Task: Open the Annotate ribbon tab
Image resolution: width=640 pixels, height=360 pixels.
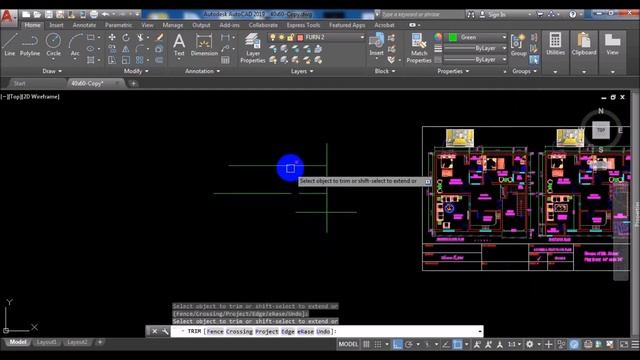Action: pos(84,25)
